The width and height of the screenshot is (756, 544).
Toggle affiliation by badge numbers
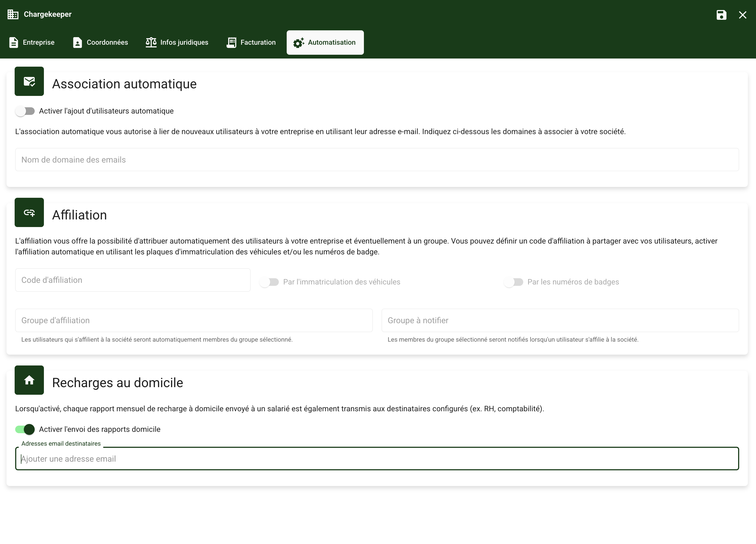coord(514,282)
